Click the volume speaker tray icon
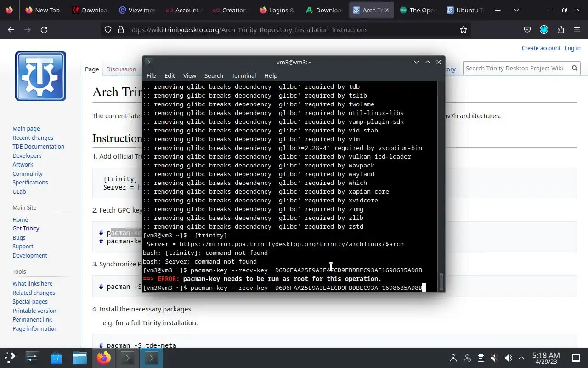Image resolution: width=588 pixels, height=368 pixels. click(x=508, y=358)
